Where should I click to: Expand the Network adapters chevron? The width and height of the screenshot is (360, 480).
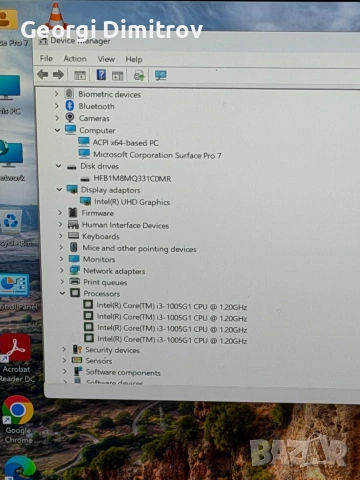[x=62, y=270]
